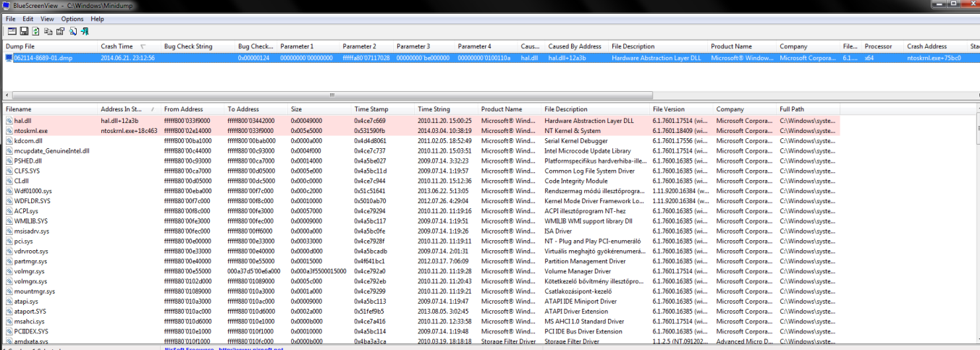Select the 062114-8689-01.dmp dump row
This screenshot has height=350, width=980.
point(490,57)
